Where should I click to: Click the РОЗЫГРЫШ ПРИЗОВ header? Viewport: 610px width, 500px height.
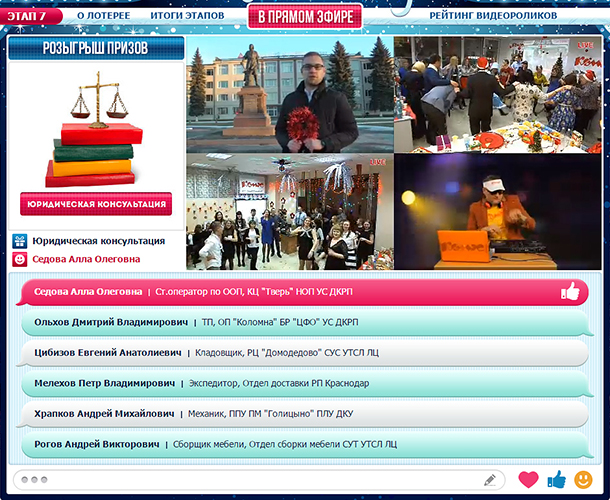click(x=96, y=48)
